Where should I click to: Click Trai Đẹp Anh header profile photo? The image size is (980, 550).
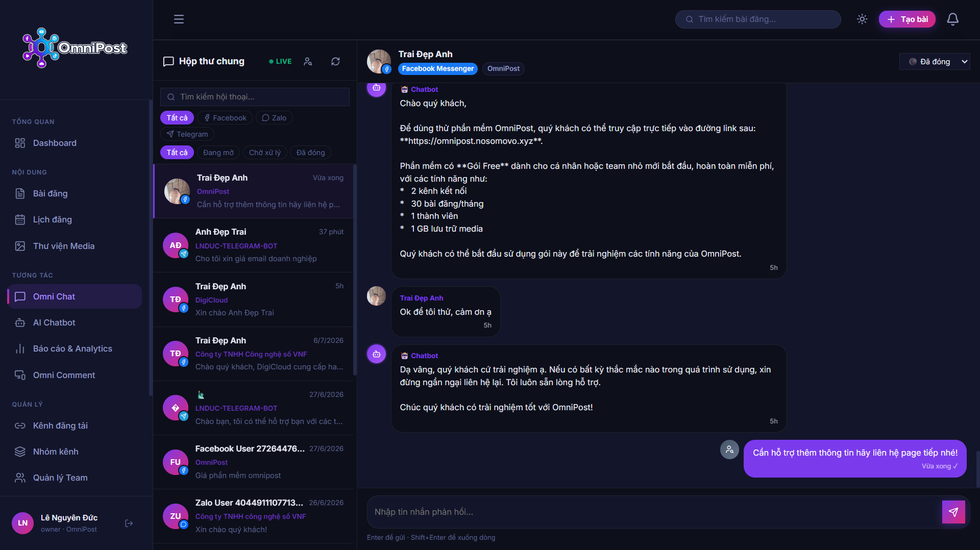379,62
